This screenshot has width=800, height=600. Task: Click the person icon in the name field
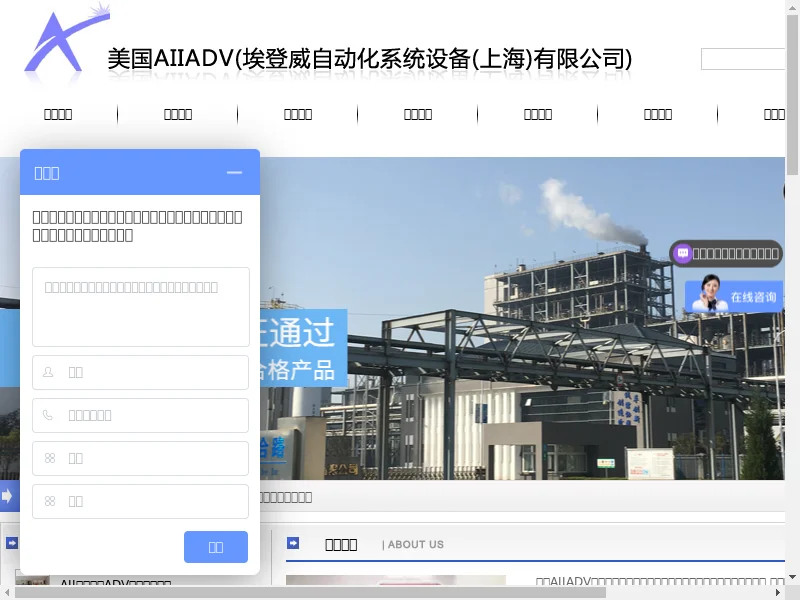click(48, 372)
